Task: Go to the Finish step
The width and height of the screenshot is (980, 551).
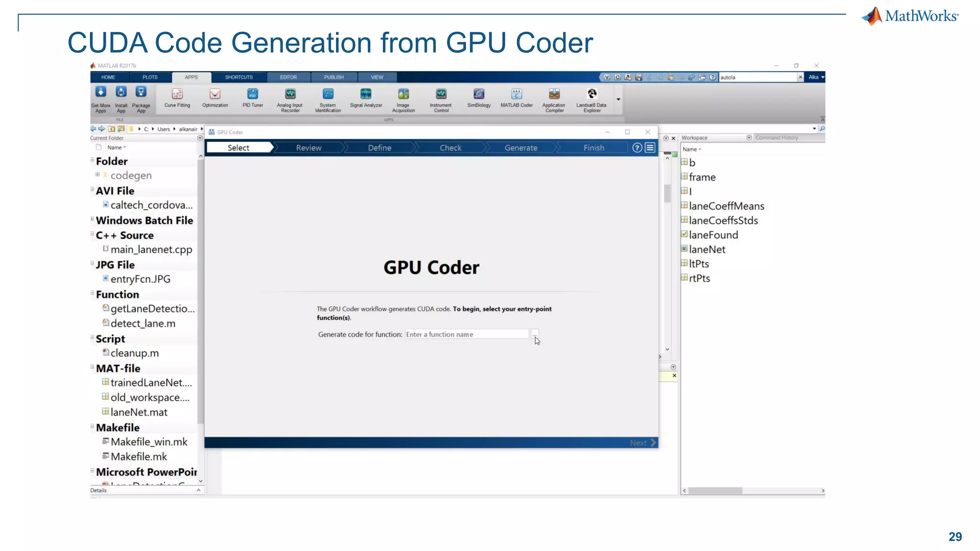Action: pos(593,148)
